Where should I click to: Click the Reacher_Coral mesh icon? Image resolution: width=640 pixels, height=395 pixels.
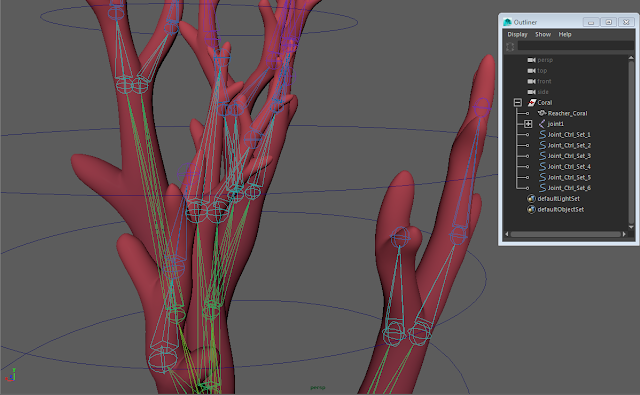(x=542, y=113)
